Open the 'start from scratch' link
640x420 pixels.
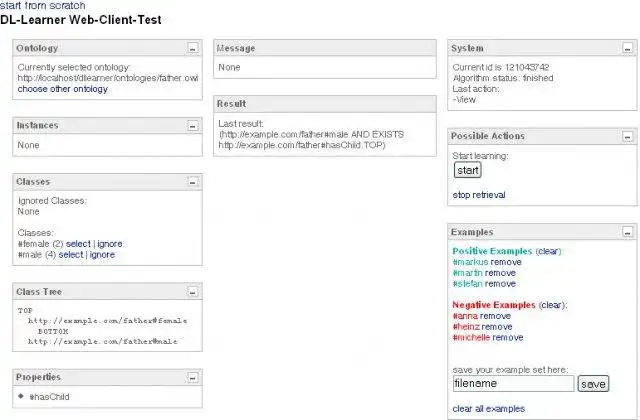click(43, 5)
